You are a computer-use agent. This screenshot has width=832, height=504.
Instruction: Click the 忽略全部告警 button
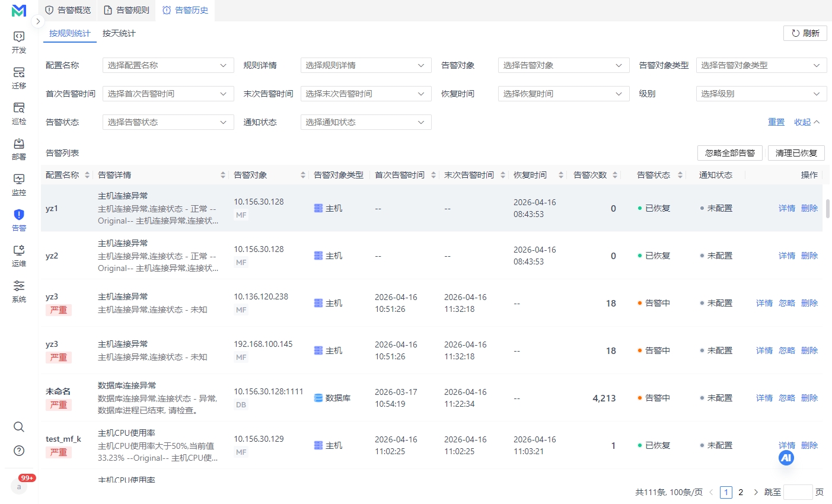[x=730, y=153]
